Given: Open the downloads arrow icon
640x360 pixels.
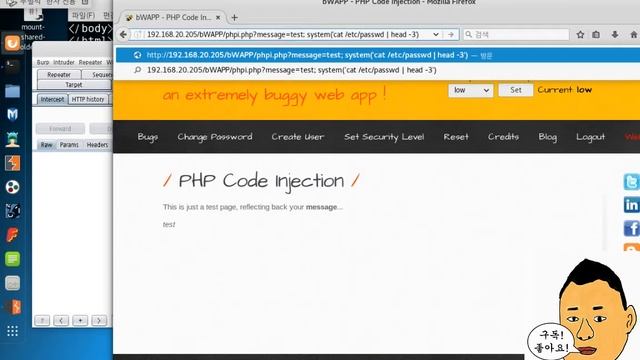Looking at the screenshot, I should coord(615,35).
